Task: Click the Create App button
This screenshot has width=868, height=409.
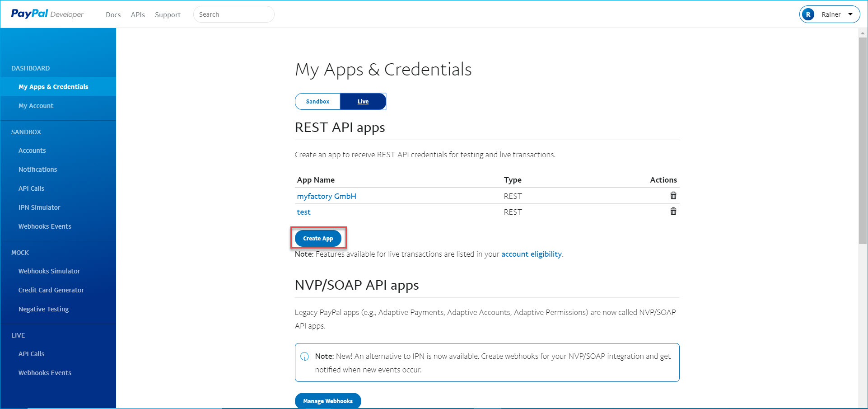Action: pyautogui.click(x=318, y=238)
